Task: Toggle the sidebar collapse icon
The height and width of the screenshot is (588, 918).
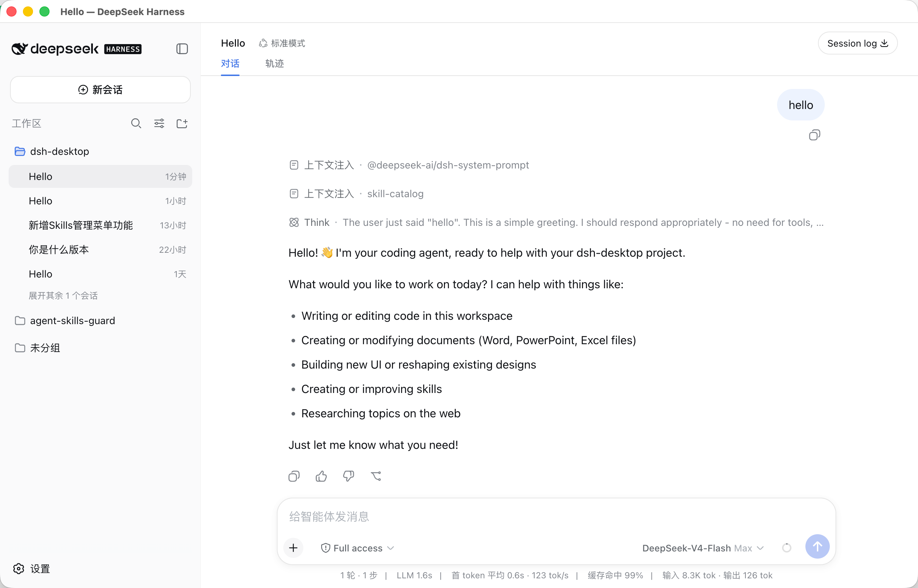Action: coord(182,49)
